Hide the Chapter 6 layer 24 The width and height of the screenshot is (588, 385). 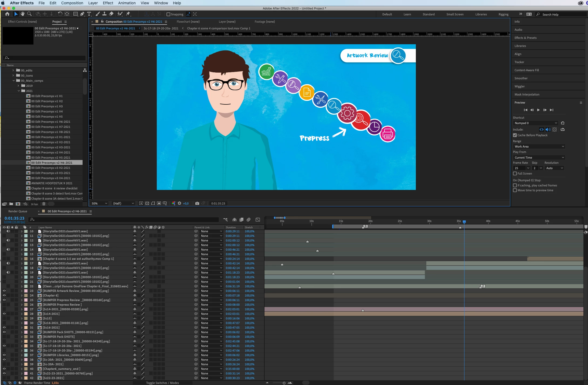click(4, 295)
